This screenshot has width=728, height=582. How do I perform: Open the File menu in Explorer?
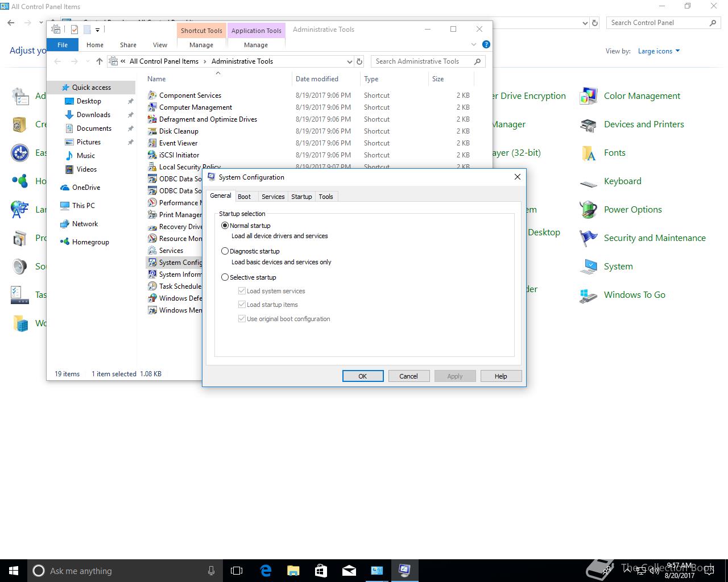[x=63, y=45]
